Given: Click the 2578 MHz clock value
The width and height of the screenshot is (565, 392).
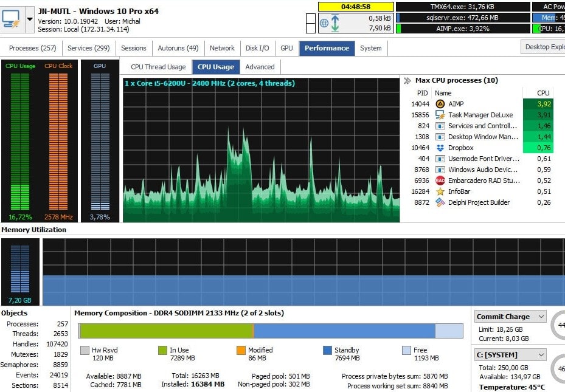Looking at the screenshot, I should pos(58,218).
